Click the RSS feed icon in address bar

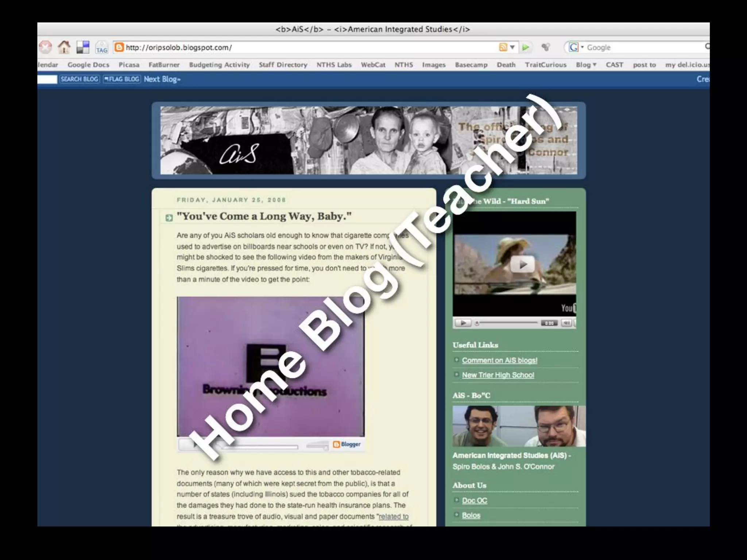[x=503, y=47]
